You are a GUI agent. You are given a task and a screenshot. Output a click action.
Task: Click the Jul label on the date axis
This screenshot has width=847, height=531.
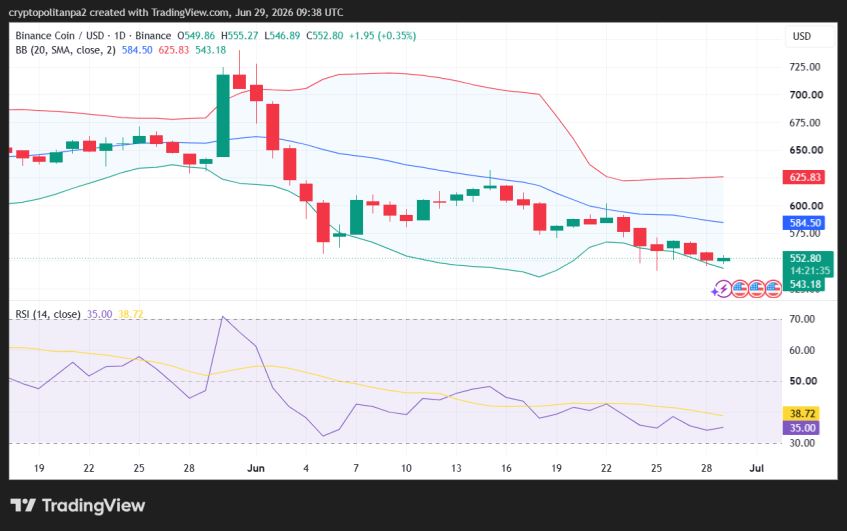756,468
